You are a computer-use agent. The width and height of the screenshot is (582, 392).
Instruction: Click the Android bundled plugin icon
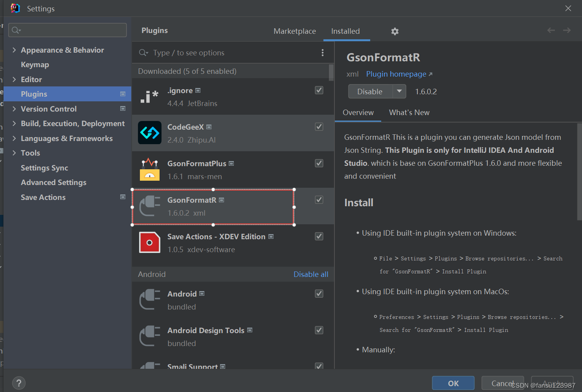pyautogui.click(x=150, y=300)
